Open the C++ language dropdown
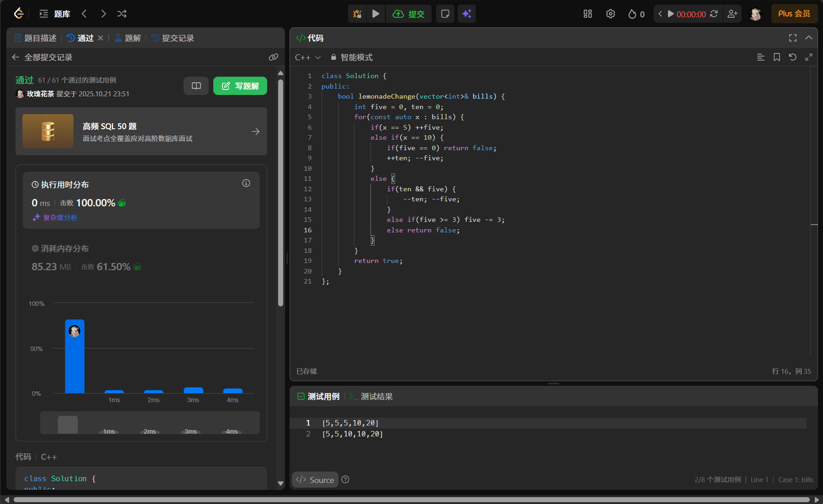Screen dimensions: 823x504 click(308, 57)
